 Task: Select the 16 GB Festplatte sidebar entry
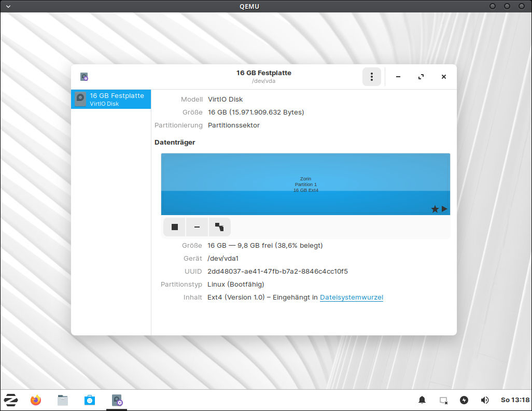110,99
